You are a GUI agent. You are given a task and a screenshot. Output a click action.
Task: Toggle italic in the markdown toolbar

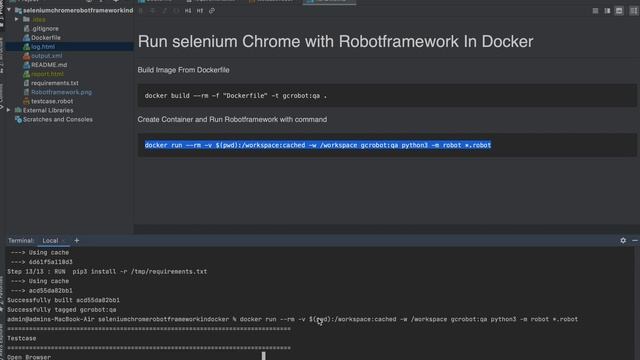pyautogui.click(x=164, y=11)
